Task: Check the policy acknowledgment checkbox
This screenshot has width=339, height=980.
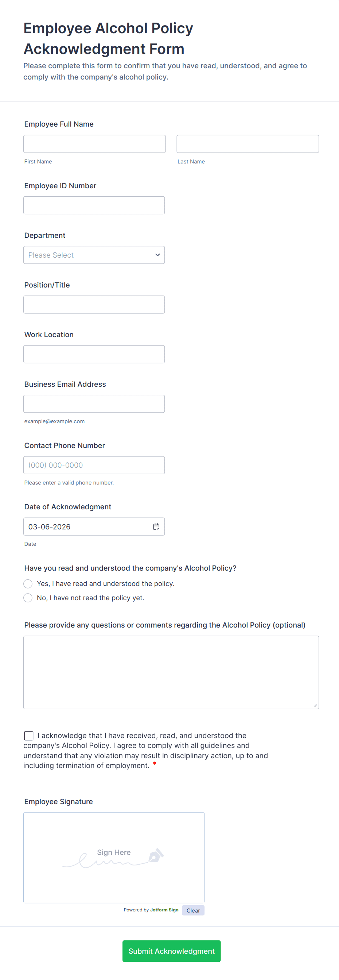Action: (29, 736)
